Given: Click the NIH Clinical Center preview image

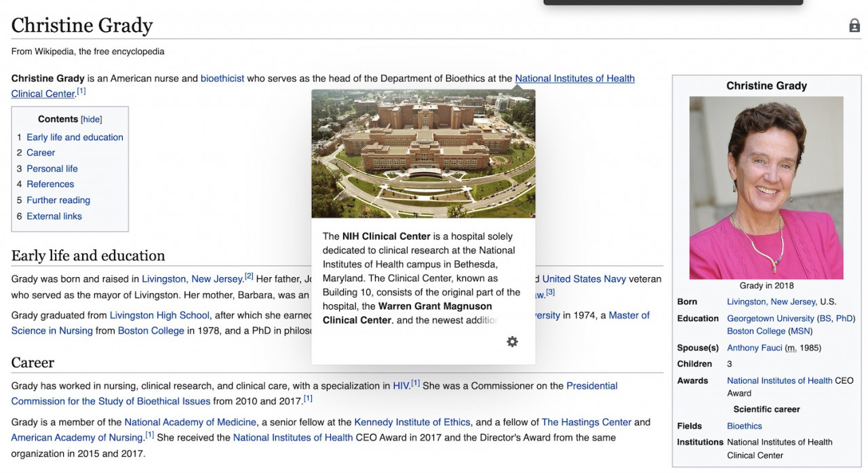Looking at the screenshot, I should click(x=423, y=154).
